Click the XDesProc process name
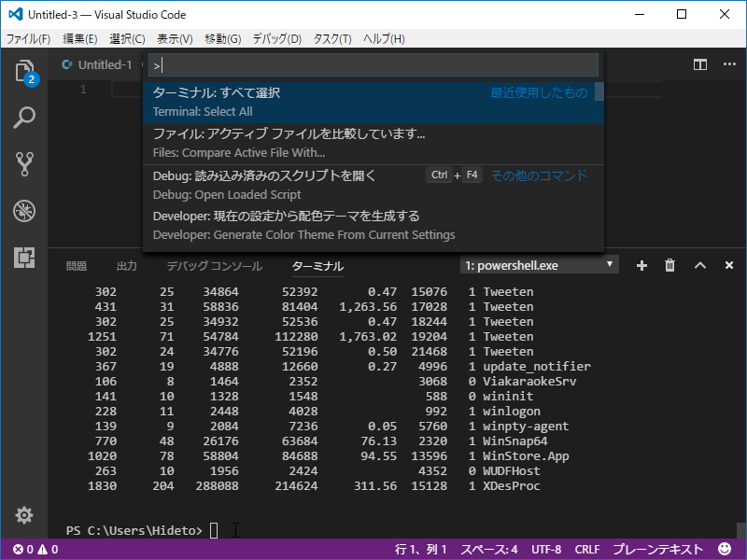 (512, 485)
